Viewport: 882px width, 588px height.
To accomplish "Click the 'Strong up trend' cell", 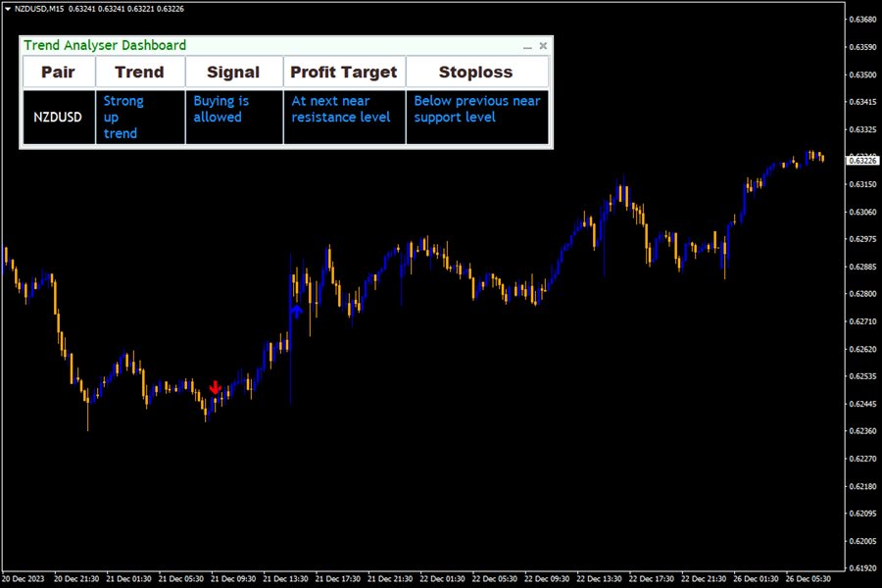I will click(140, 117).
